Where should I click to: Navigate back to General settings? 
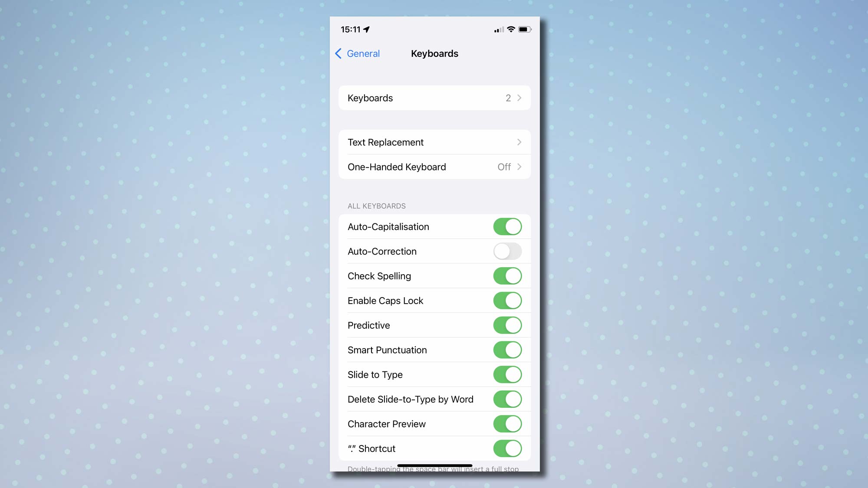(357, 53)
